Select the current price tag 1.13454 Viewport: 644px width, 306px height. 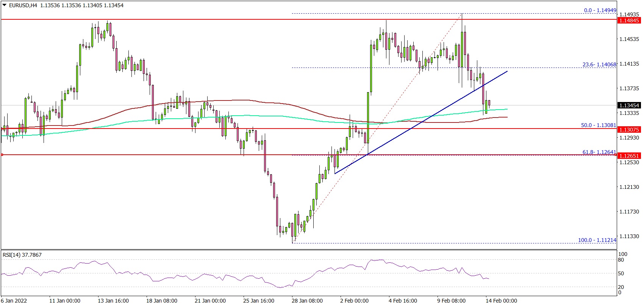click(629, 105)
